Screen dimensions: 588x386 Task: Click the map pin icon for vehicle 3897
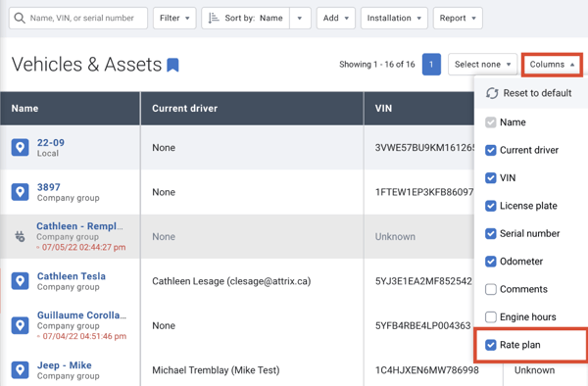click(x=20, y=192)
